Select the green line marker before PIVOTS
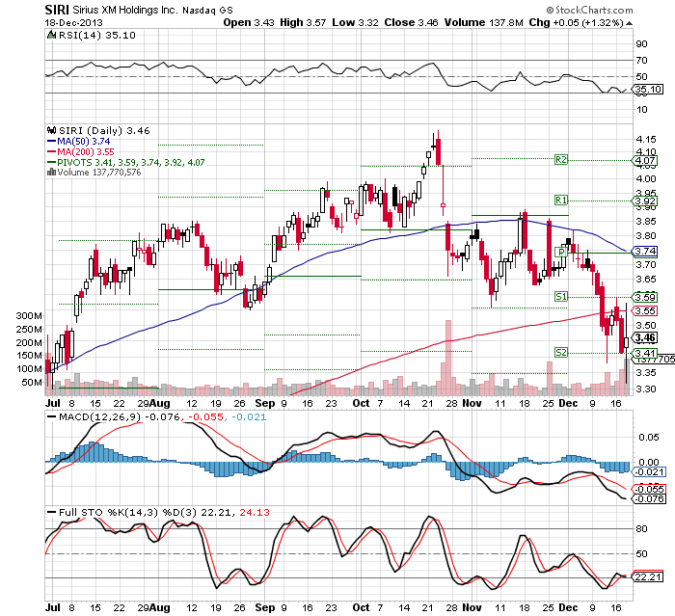The height and width of the screenshot is (616, 675). click(51, 162)
